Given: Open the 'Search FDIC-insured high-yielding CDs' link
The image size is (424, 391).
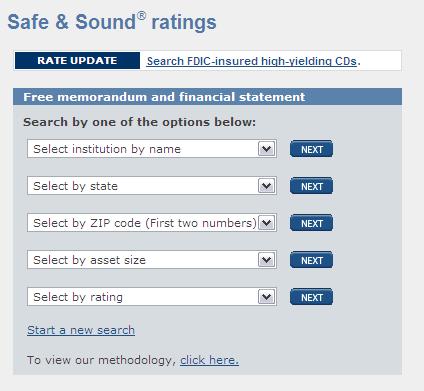Looking at the screenshot, I should [x=252, y=61].
